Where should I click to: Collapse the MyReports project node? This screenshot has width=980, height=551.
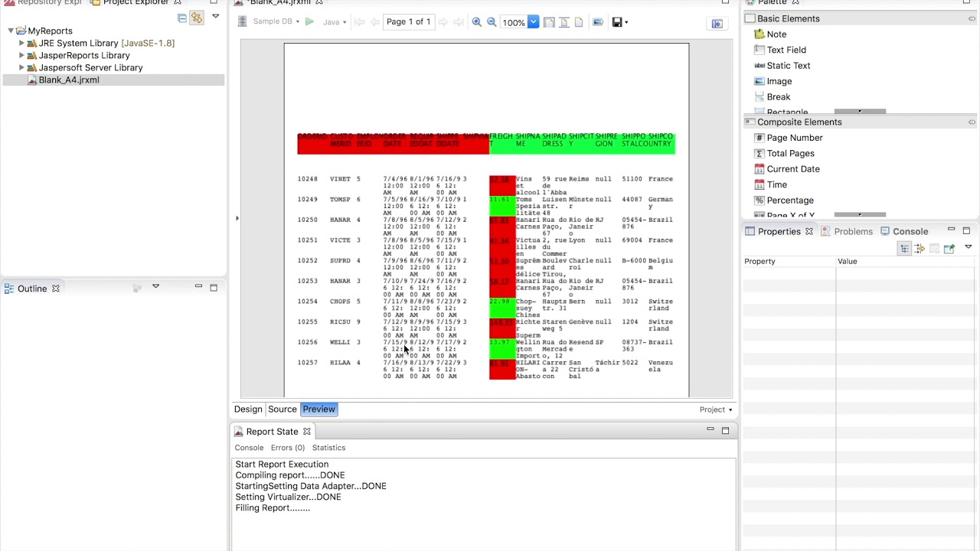(x=11, y=31)
